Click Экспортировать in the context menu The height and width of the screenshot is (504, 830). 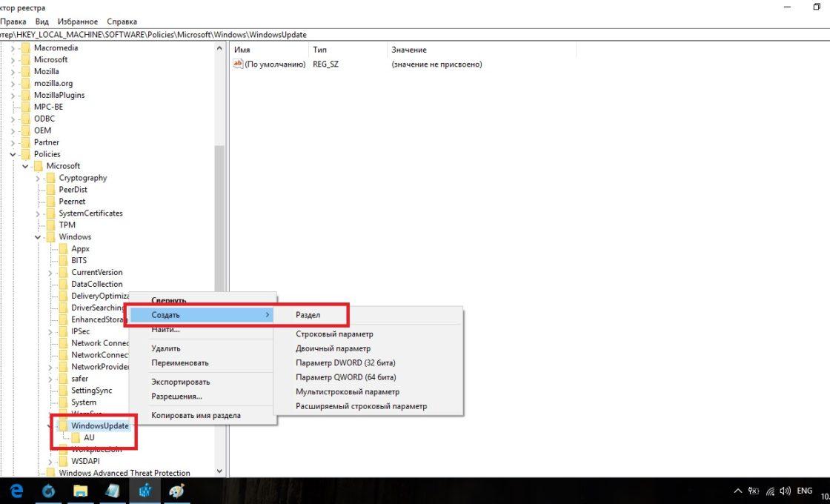click(181, 382)
